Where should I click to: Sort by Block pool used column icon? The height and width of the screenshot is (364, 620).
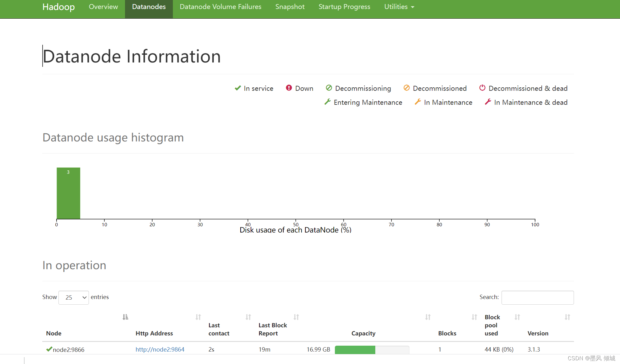[517, 317]
